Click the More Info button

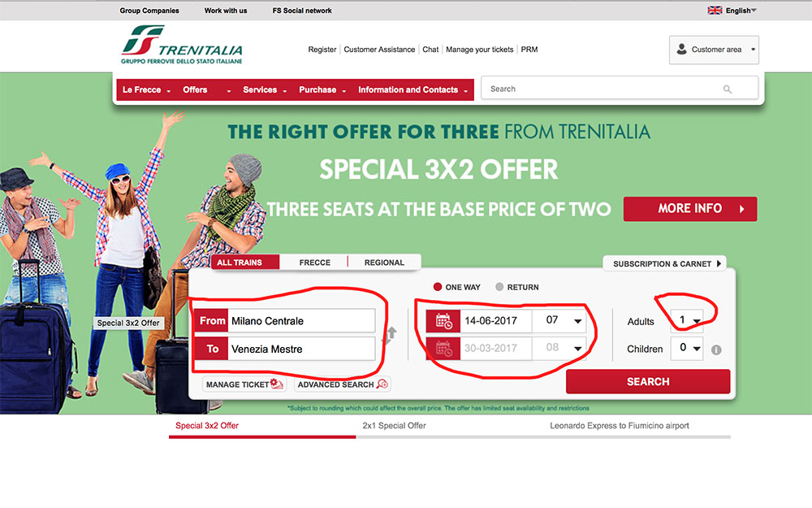point(689,208)
